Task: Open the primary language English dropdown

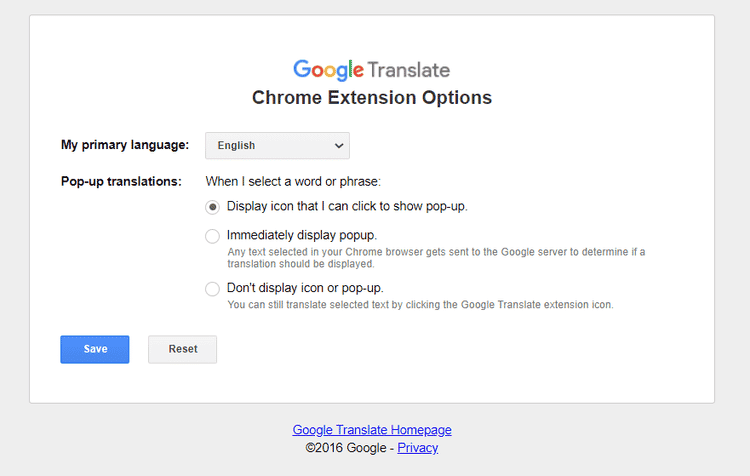Action: click(x=277, y=145)
